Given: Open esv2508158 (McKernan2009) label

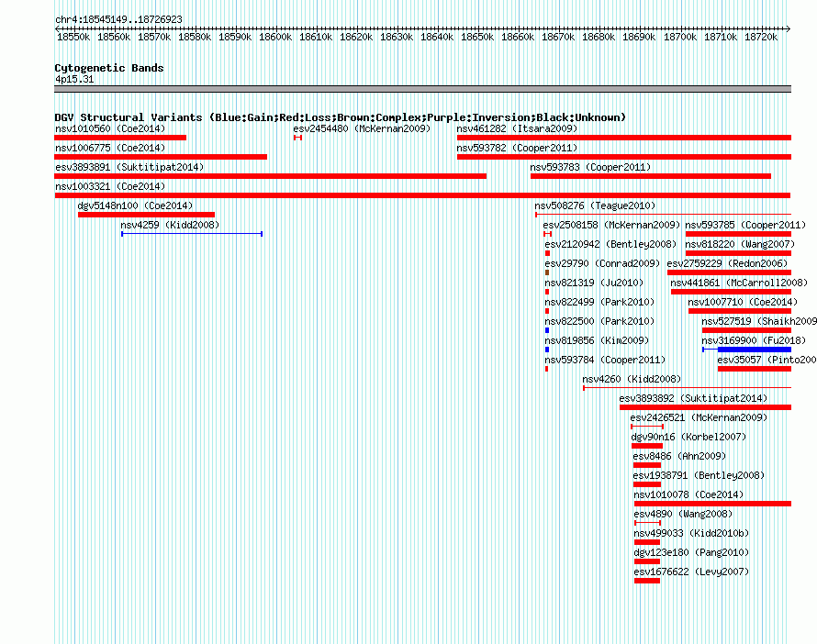Looking at the screenshot, I should [x=611, y=225].
